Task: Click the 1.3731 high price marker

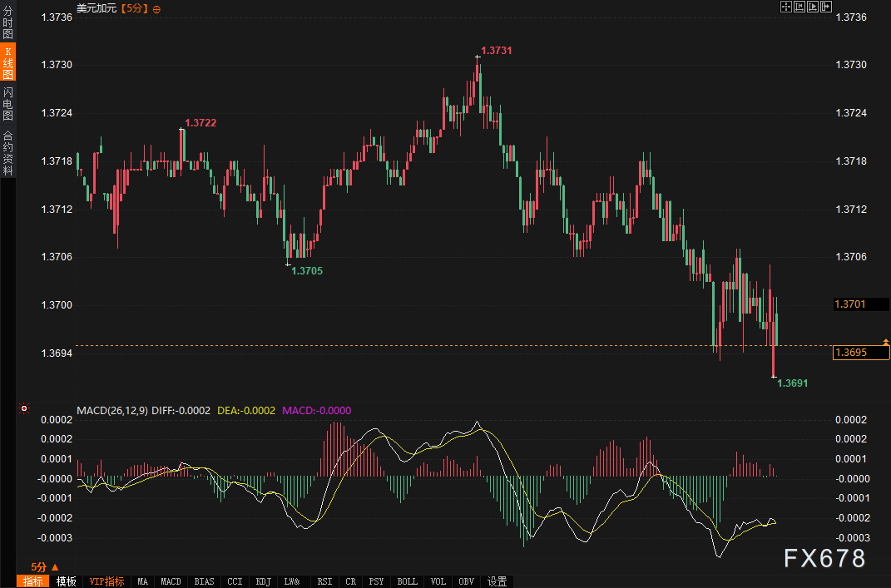Action: tap(497, 51)
